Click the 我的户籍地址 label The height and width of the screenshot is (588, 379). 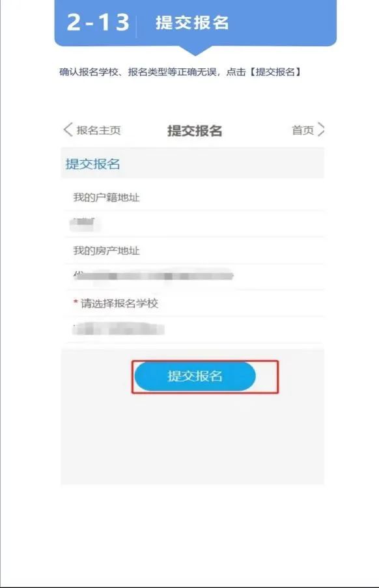click(106, 197)
